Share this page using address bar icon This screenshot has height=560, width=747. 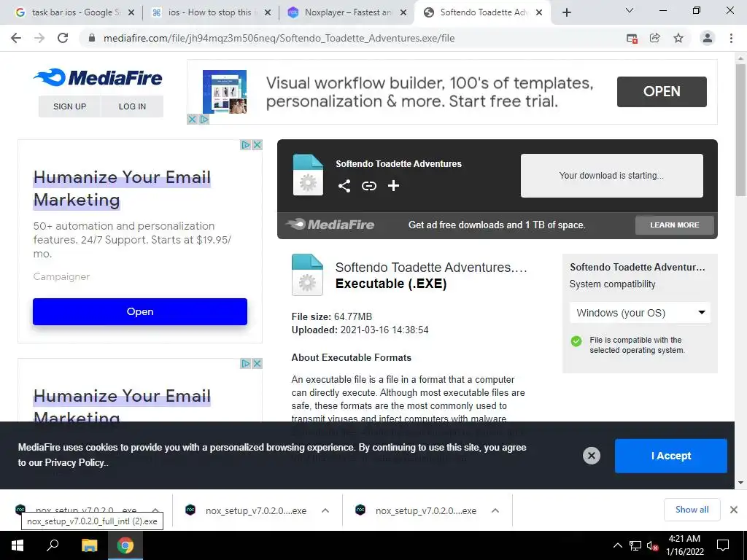(655, 38)
